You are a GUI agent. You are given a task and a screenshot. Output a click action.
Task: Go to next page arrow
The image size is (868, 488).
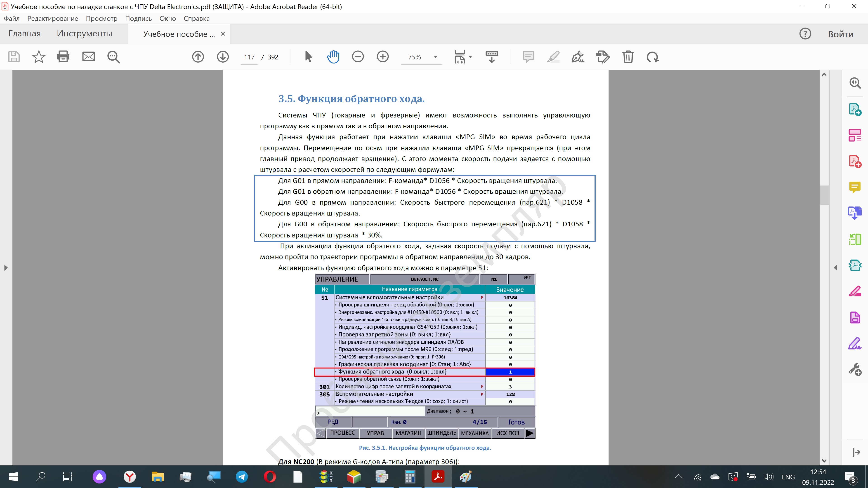pos(222,56)
